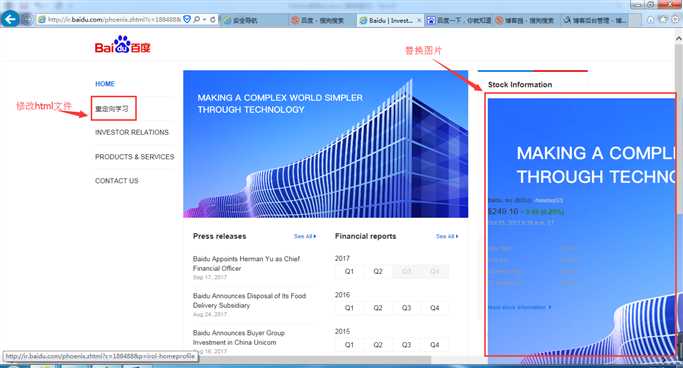Image resolution: width=683 pixels, height=368 pixels.
Task: Open the address bar dropdown arrow
Action: click(x=204, y=20)
